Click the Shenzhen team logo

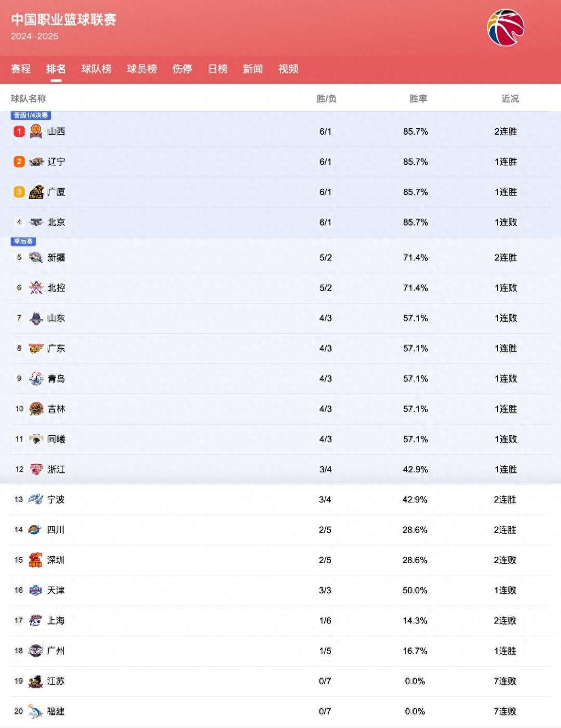[36, 560]
